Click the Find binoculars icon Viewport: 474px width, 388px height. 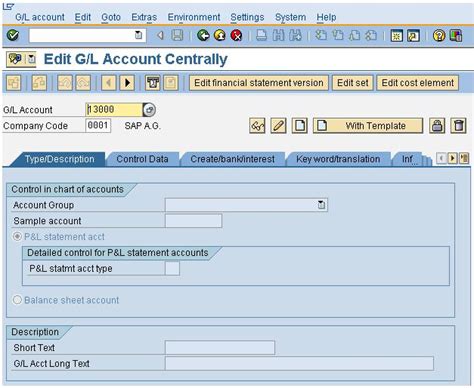coord(278,35)
